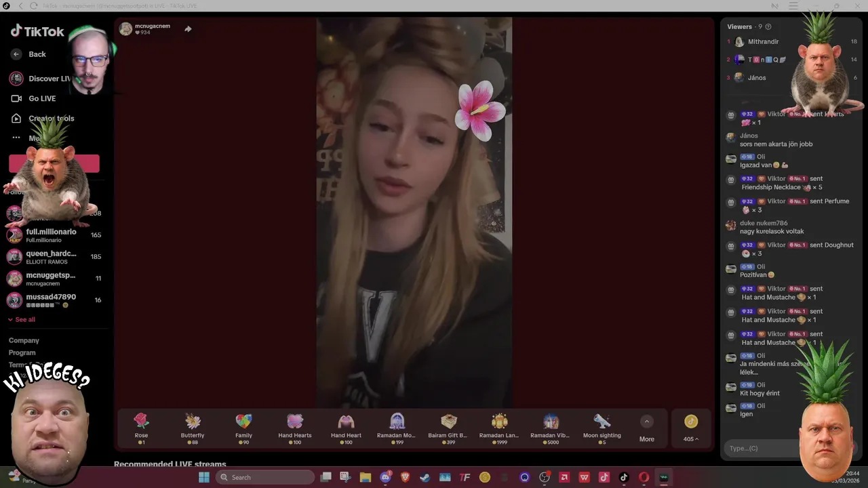Open the Program footer link

(x=22, y=352)
